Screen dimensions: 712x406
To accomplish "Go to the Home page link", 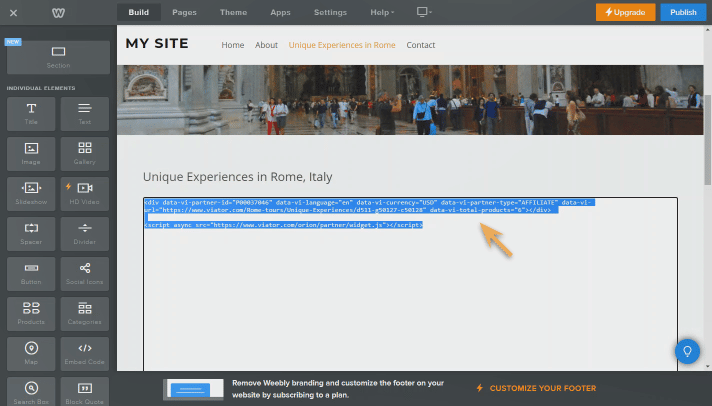I will (232, 45).
